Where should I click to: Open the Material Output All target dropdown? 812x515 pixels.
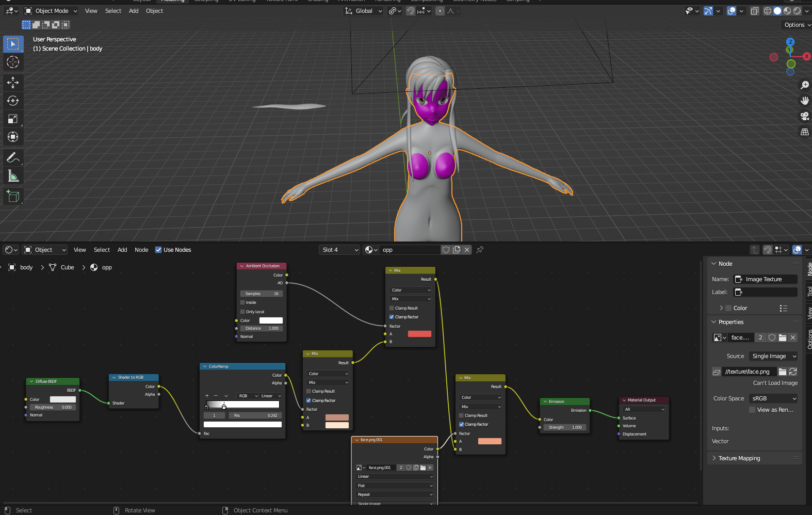[644, 409]
